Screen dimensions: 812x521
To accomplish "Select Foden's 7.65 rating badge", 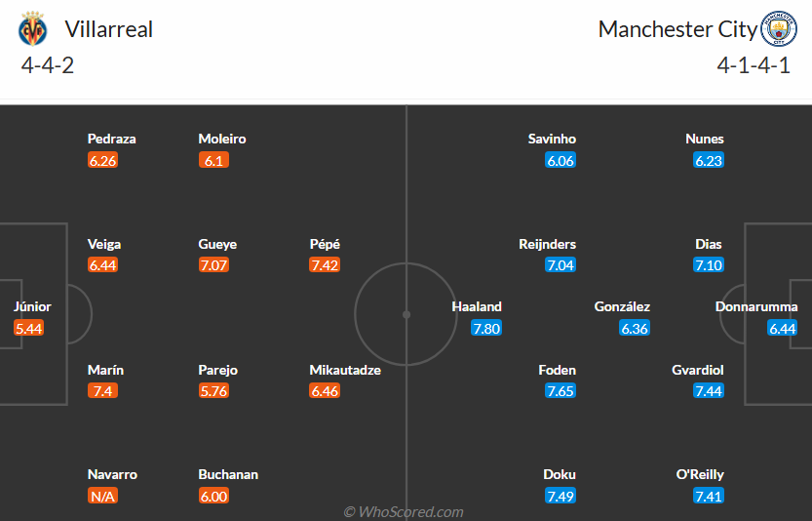I will [561, 391].
